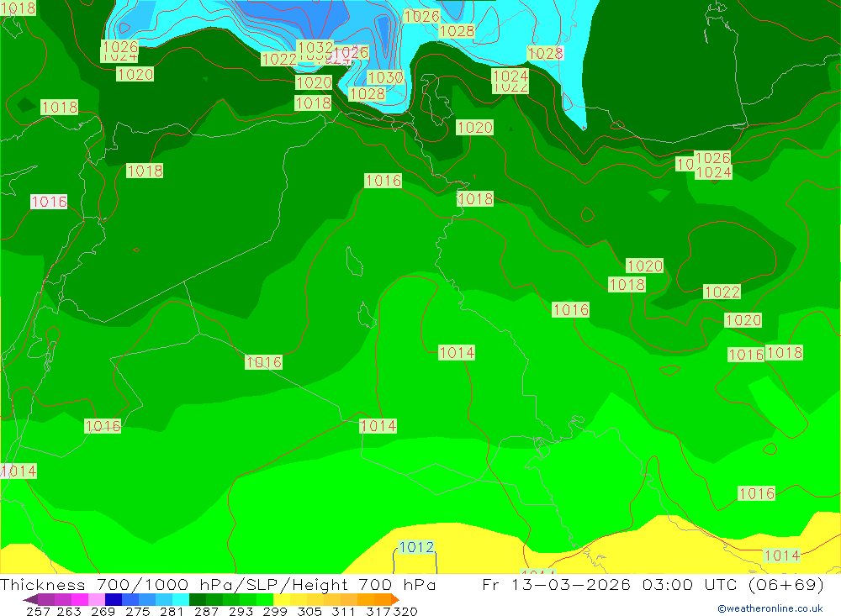Select the brightest green legend swatch
The image size is (841, 616).
click(265, 599)
